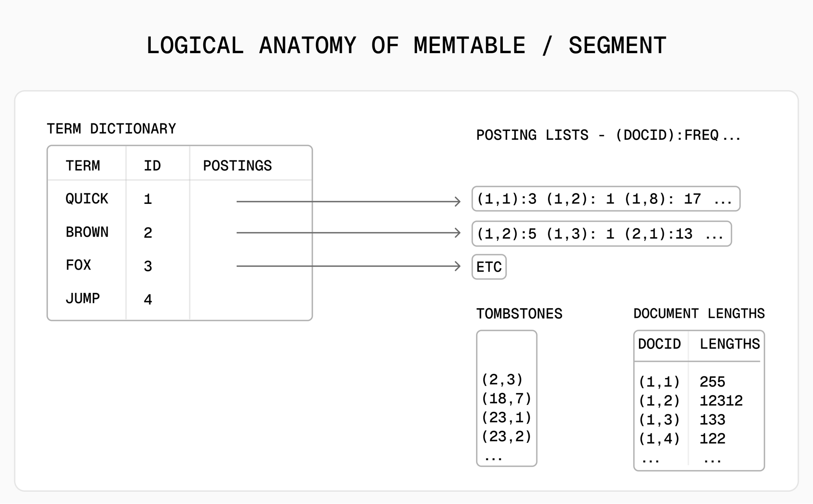Image resolution: width=813 pixels, height=504 pixels.
Task: Click the FOX term row arrow
Action: [x=348, y=266]
